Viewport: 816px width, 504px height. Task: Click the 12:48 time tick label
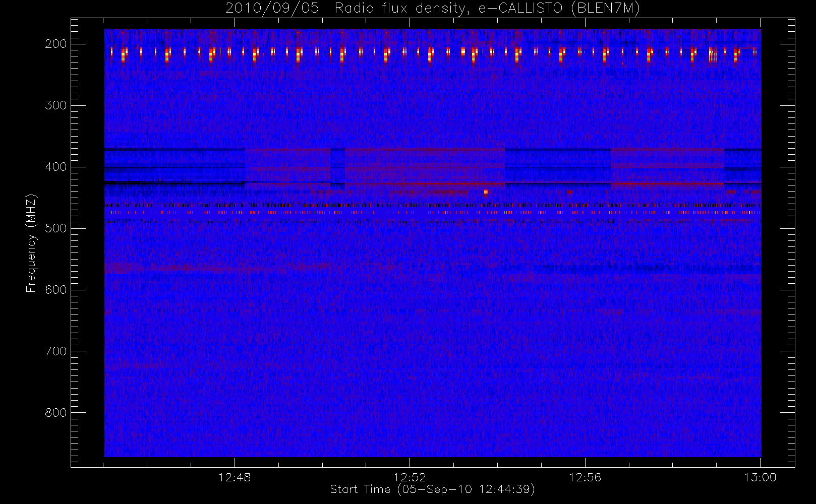235,477
